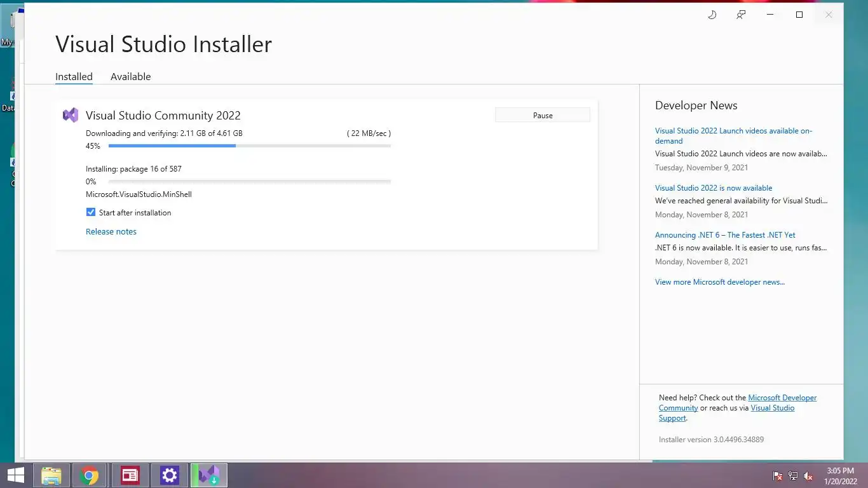Toggle the dark theme moon icon

coord(712,15)
